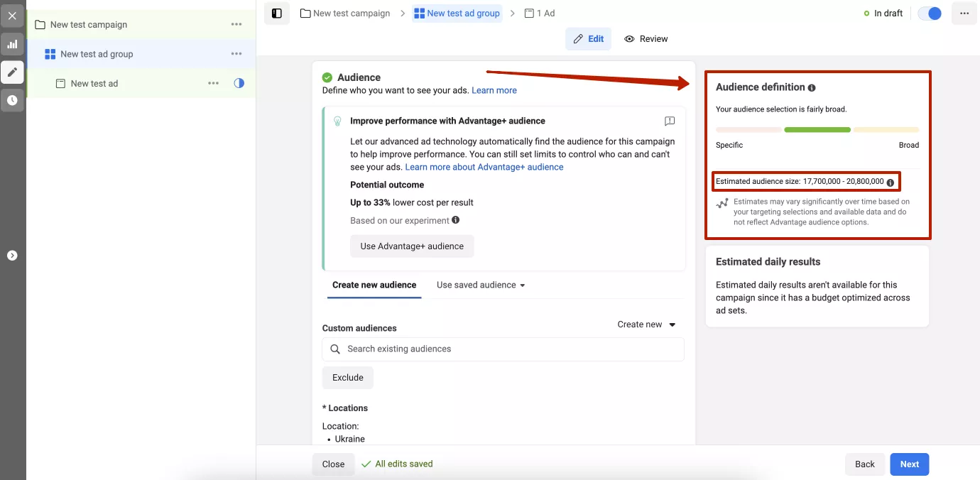This screenshot has width=980, height=480.
Task: Switch the ad group on/off toggle
Action: point(930,13)
